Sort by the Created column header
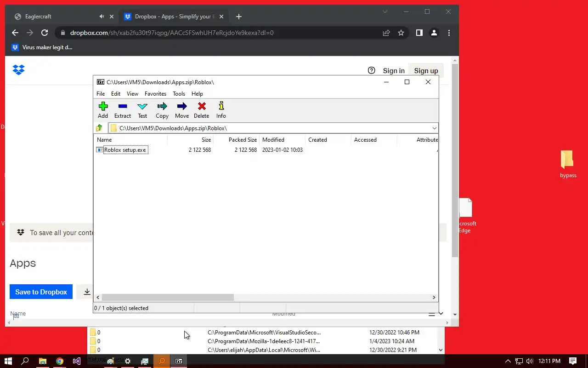 coord(328,140)
